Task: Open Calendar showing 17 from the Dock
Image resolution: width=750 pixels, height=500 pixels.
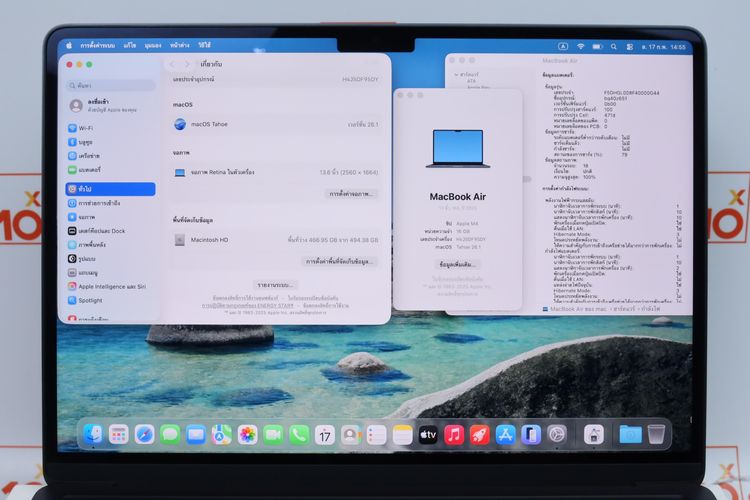Action: (325, 435)
